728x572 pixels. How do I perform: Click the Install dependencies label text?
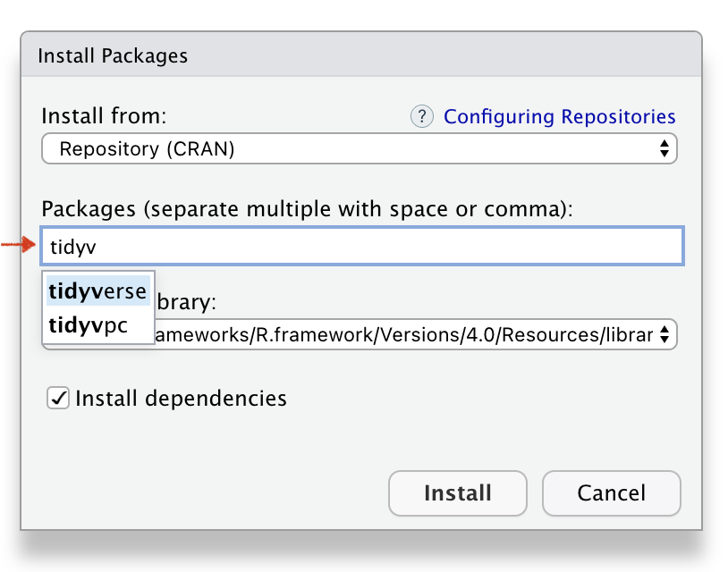pyautogui.click(x=181, y=398)
